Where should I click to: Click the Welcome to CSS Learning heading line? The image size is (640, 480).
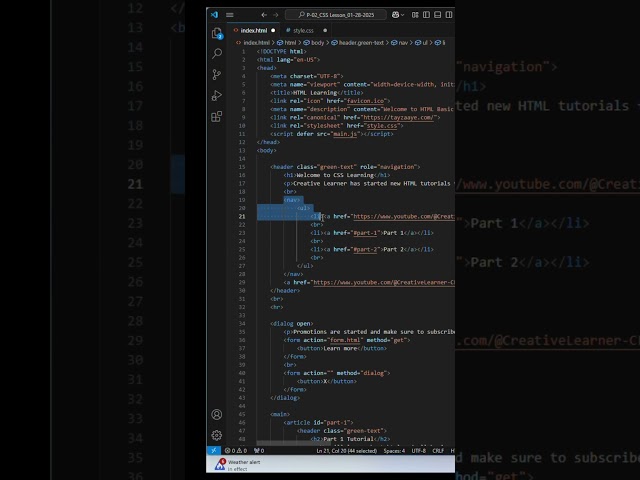[x=337, y=175]
